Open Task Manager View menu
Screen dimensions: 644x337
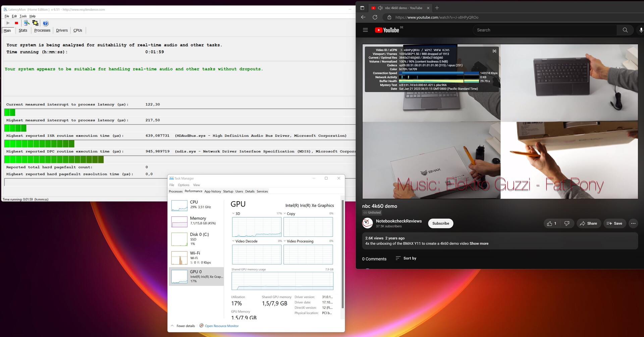[197, 185]
